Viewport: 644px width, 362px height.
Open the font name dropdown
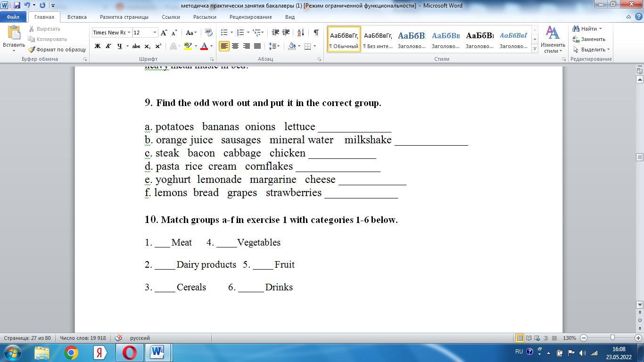point(129,33)
